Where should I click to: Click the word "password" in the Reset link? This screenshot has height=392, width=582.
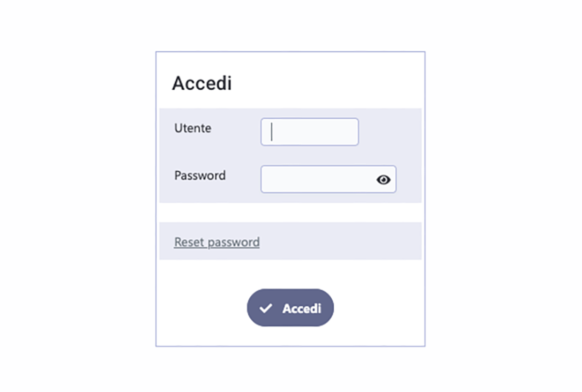(233, 242)
